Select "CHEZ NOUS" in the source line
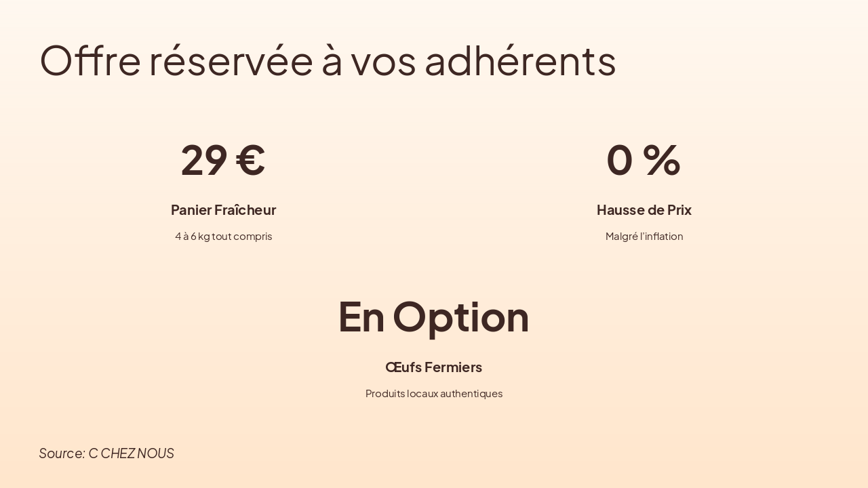 point(137,453)
